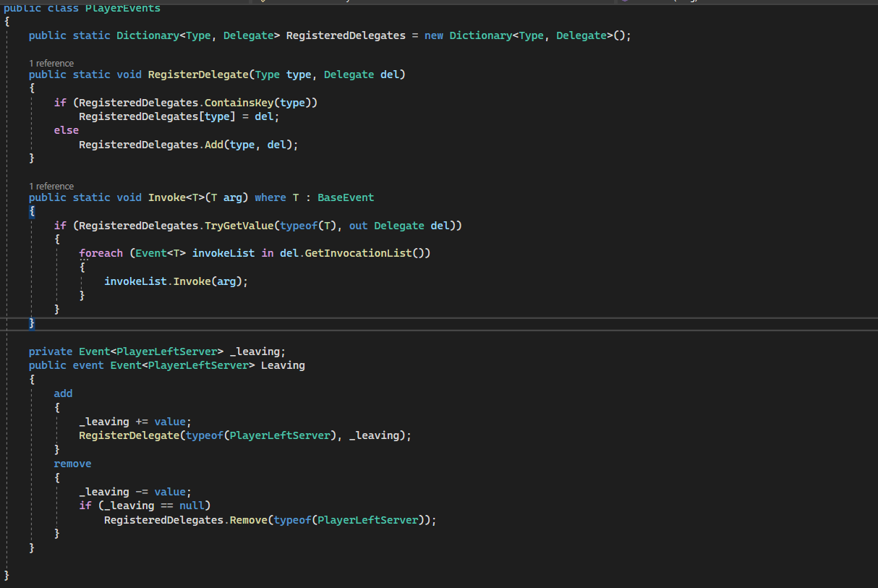The image size is (878, 588).
Task: Click the 'new' keyword in the Dictionary initializer
Action: [434, 35]
